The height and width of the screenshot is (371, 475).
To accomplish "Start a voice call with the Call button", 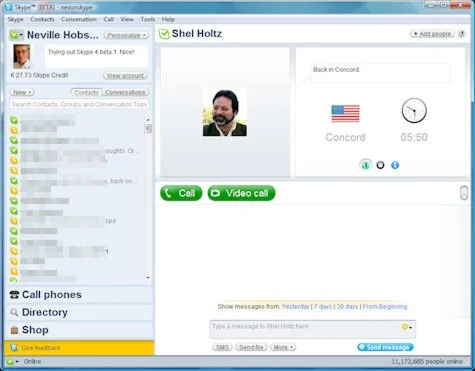I will (x=181, y=193).
